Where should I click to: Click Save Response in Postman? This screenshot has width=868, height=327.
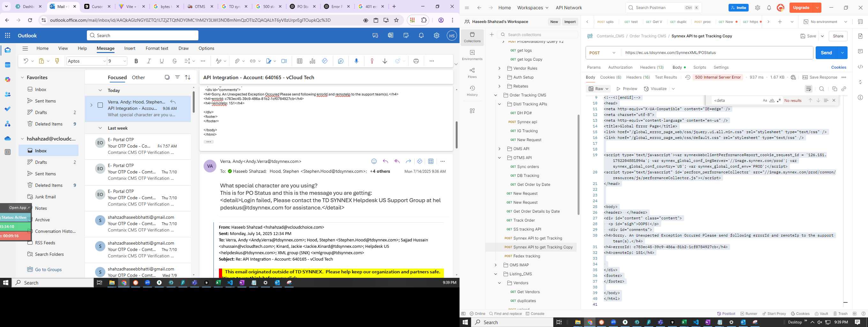click(819, 77)
